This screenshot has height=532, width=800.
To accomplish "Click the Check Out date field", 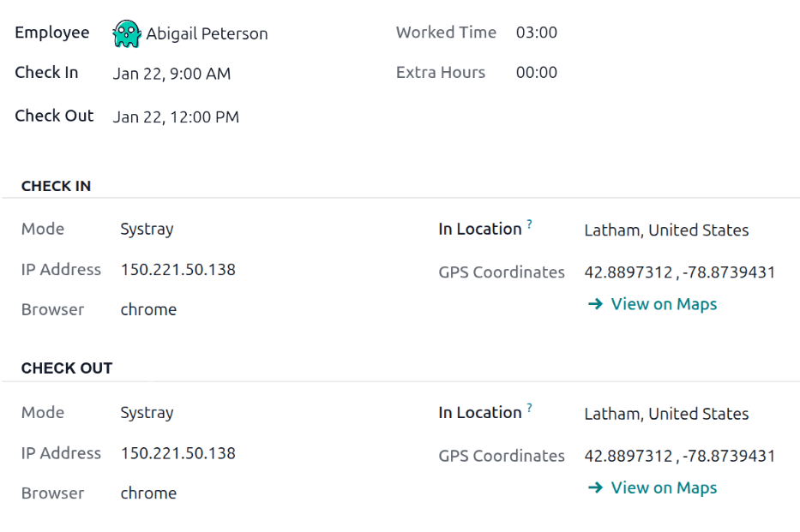I will tap(176, 117).
